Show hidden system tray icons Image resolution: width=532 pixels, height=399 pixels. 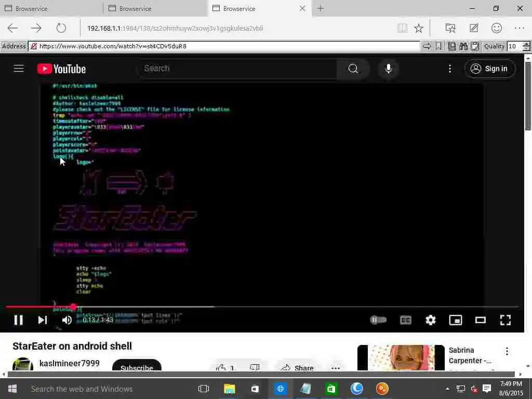[x=447, y=389]
